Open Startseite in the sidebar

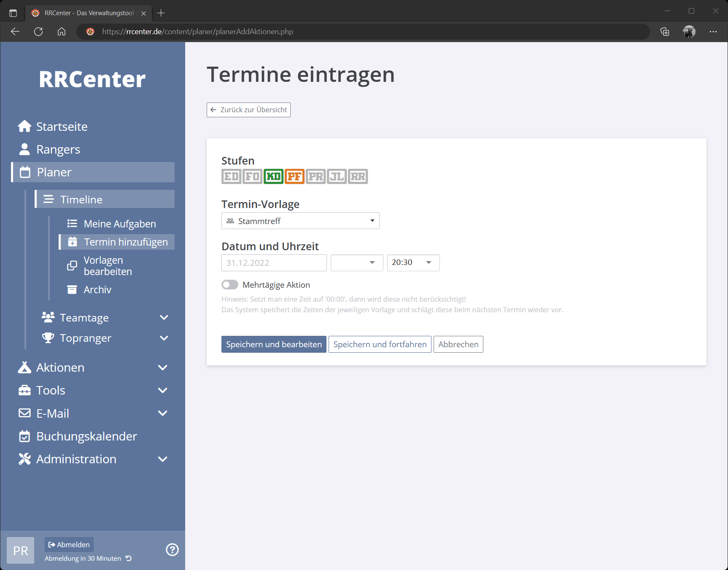[x=62, y=127]
